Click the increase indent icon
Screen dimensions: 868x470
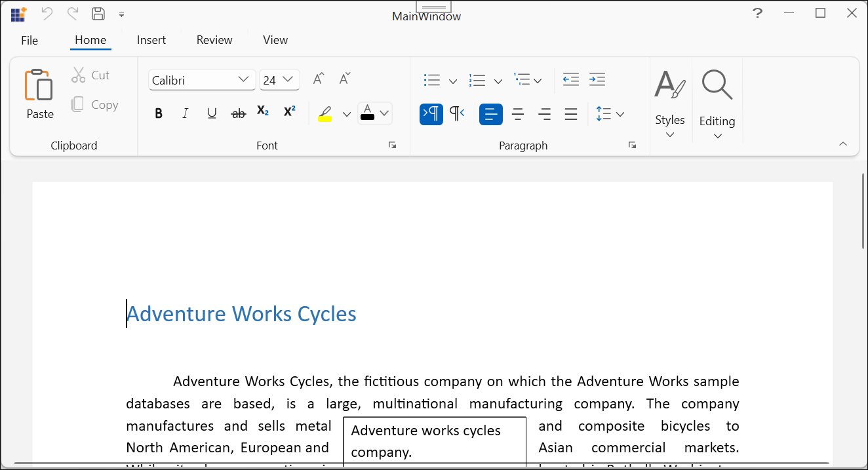point(597,79)
